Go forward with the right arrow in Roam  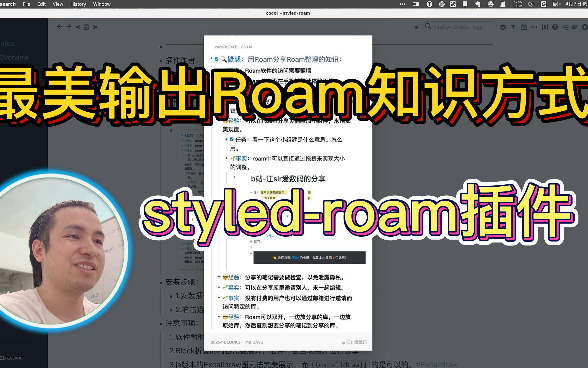[69, 27]
